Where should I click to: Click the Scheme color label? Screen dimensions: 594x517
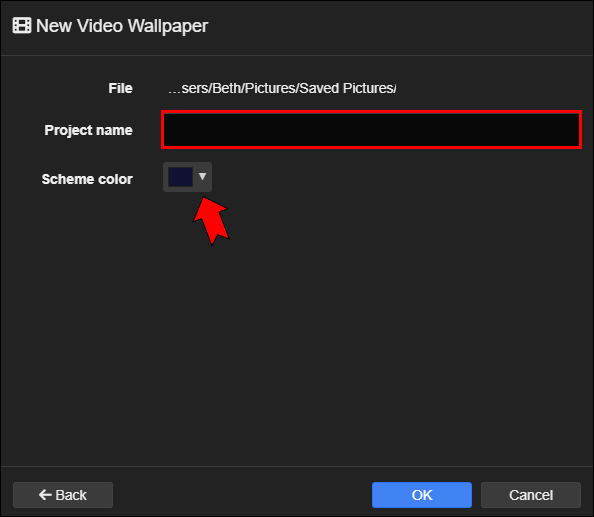click(x=87, y=179)
